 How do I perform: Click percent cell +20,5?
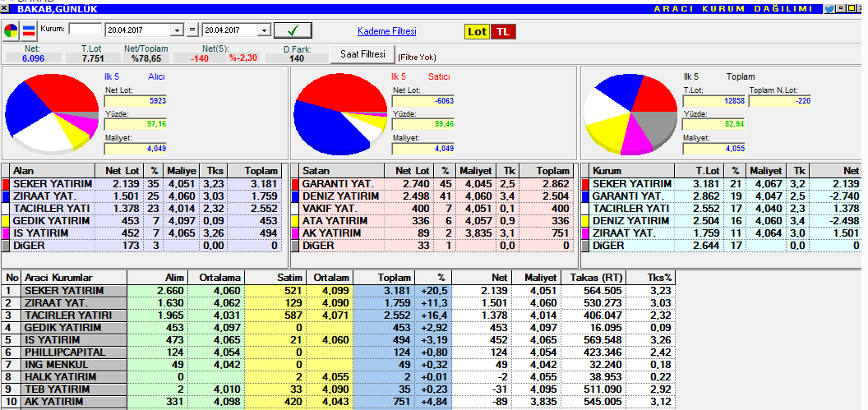433,291
